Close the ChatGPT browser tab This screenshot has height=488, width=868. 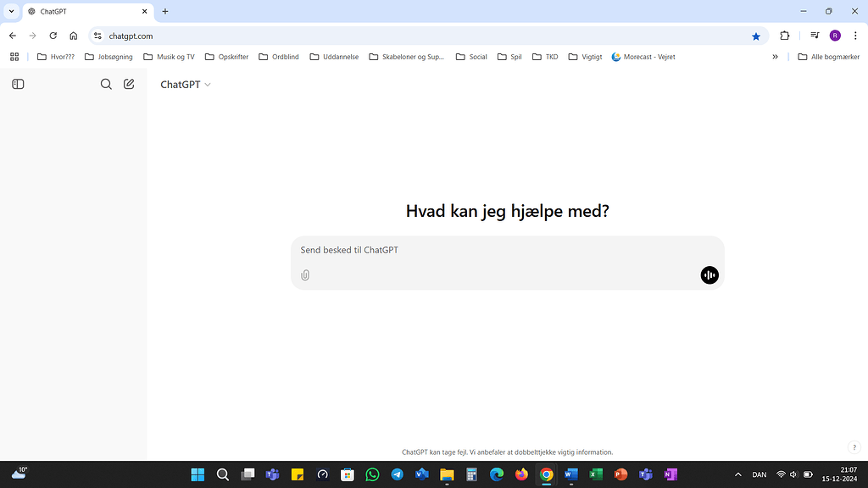[144, 11]
